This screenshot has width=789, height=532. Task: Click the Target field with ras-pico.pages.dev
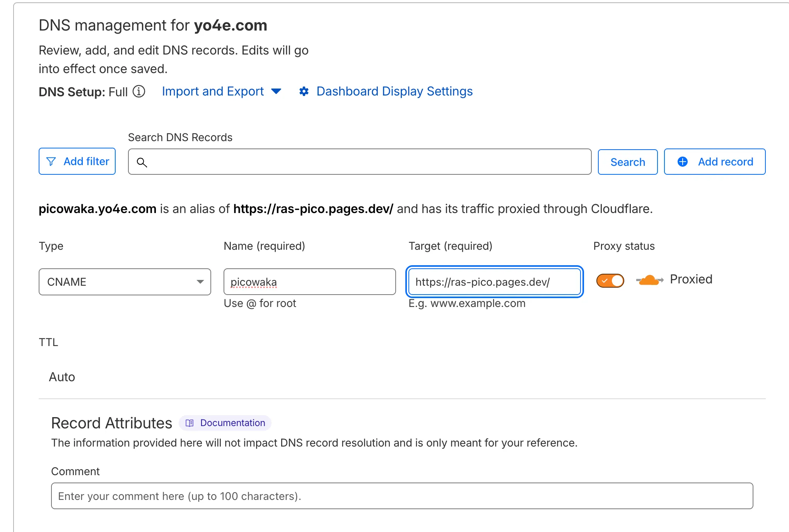[494, 282]
